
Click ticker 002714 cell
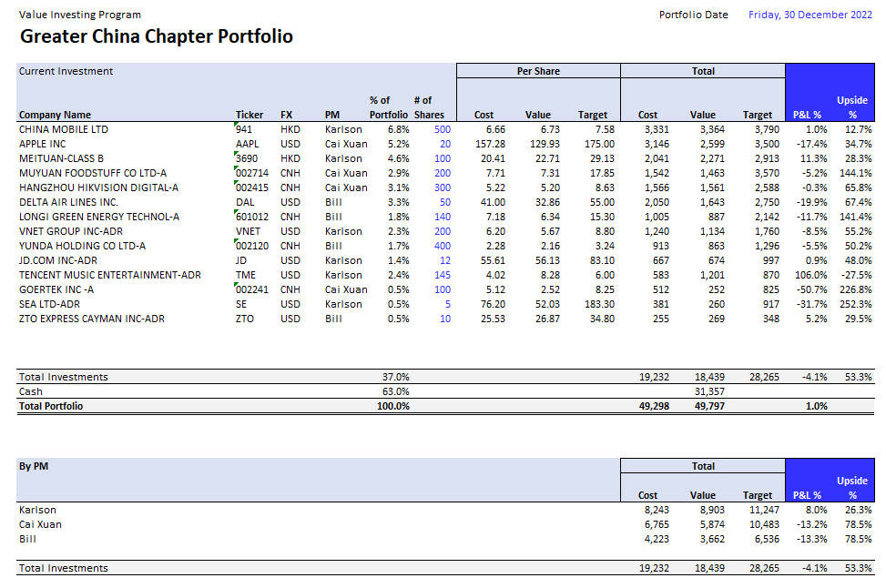tap(252, 174)
